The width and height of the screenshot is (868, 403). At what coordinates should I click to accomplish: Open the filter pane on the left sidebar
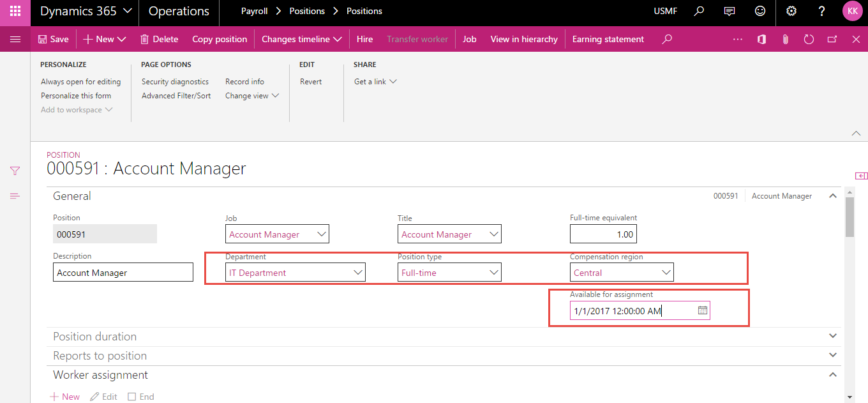pos(14,171)
